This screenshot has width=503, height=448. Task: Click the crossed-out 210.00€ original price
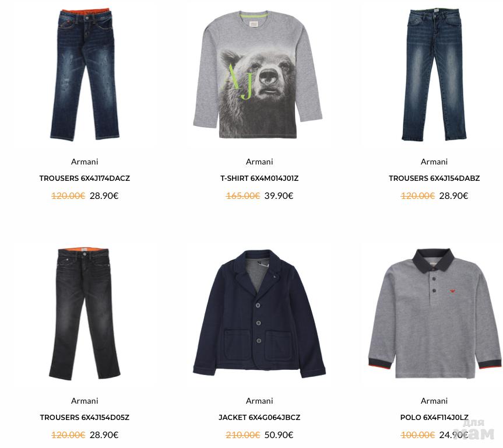(243, 435)
